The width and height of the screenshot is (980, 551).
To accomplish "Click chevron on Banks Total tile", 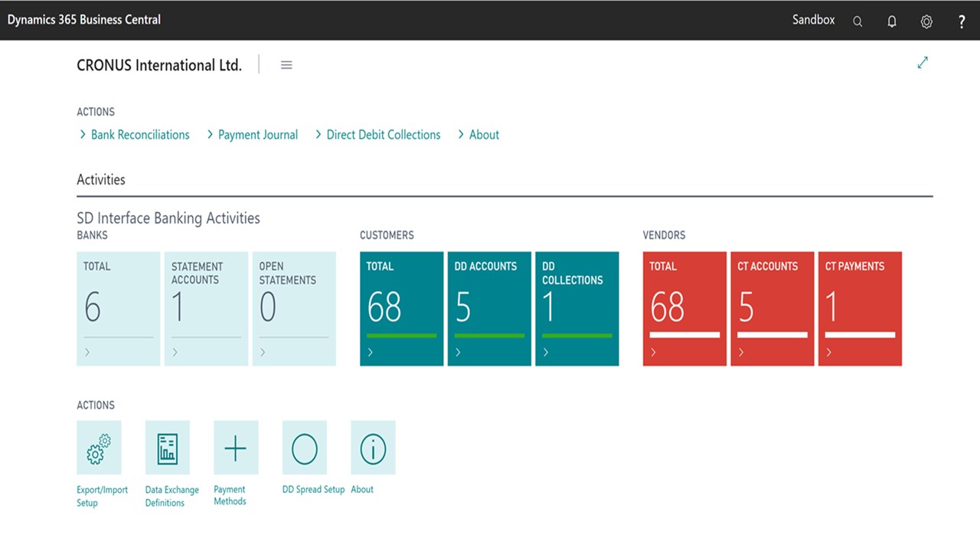I will (x=87, y=352).
